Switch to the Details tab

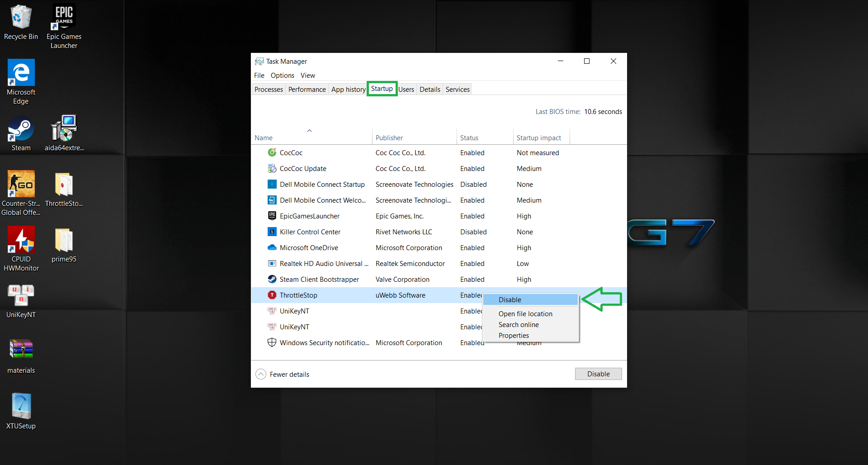pyautogui.click(x=429, y=90)
